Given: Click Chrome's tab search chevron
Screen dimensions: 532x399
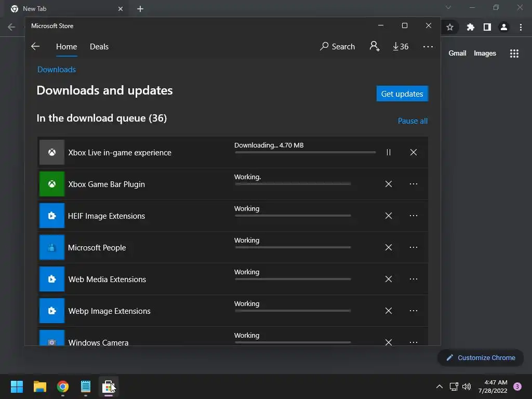Looking at the screenshot, I should pyautogui.click(x=448, y=7).
